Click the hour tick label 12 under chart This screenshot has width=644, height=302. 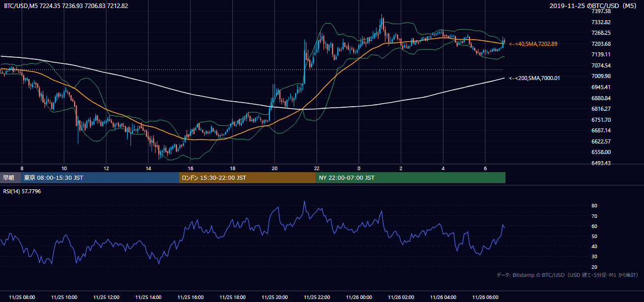pos(106,168)
